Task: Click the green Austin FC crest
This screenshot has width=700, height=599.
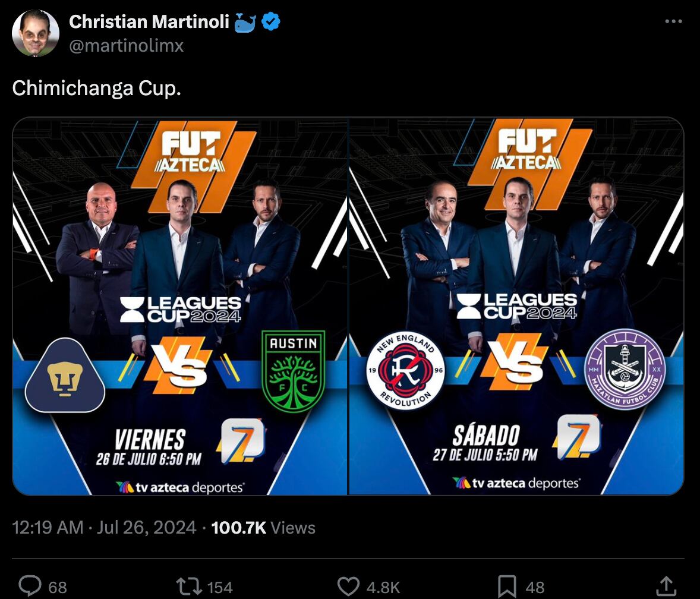Action: click(294, 373)
